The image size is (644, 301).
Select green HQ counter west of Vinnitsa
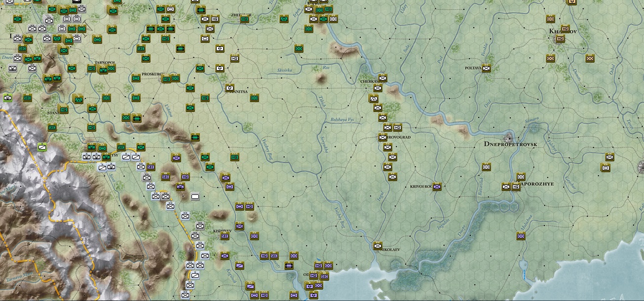[205, 98]
